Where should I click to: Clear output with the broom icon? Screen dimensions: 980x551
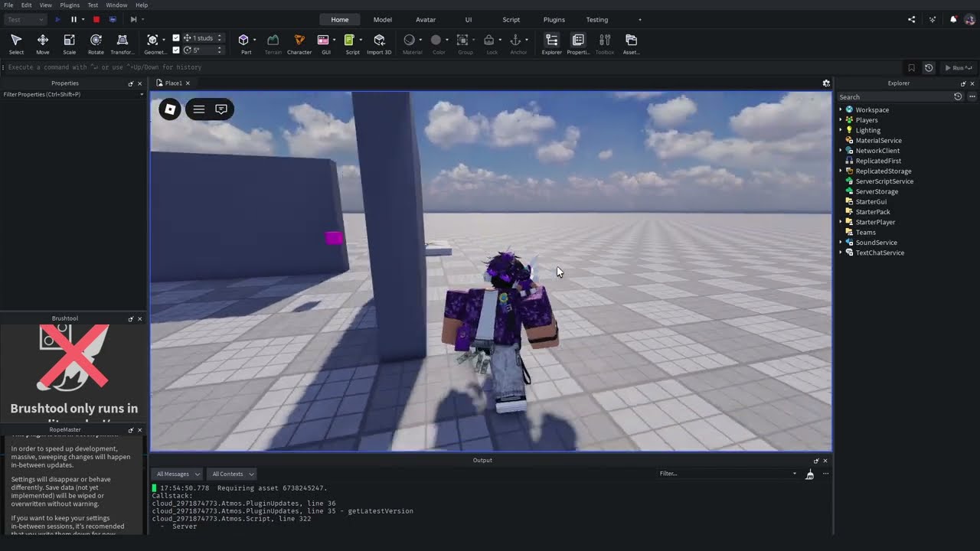[x=810, y=474]
